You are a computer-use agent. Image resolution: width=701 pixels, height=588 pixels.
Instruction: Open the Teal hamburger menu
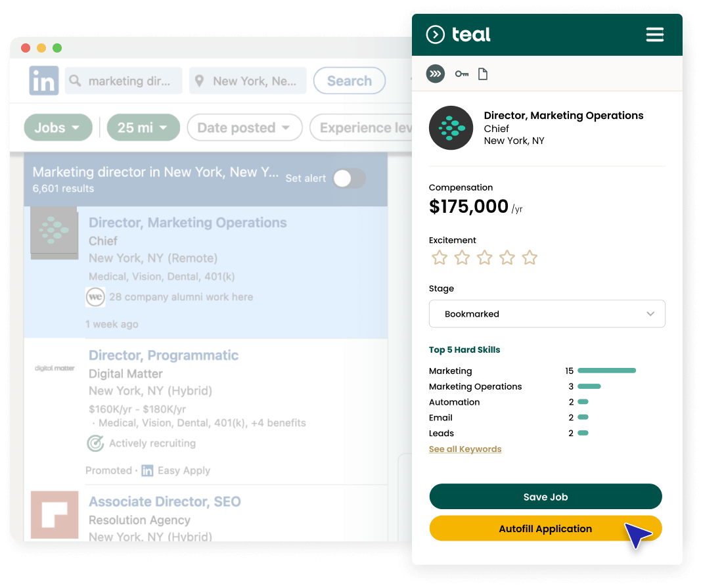click(654, 34)
